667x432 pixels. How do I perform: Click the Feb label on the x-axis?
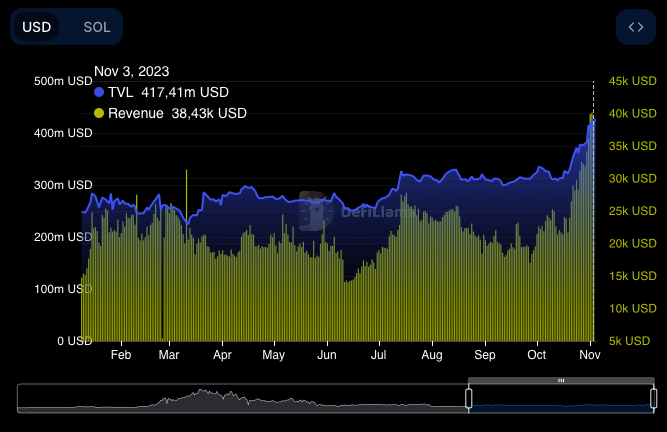point(121,355)
